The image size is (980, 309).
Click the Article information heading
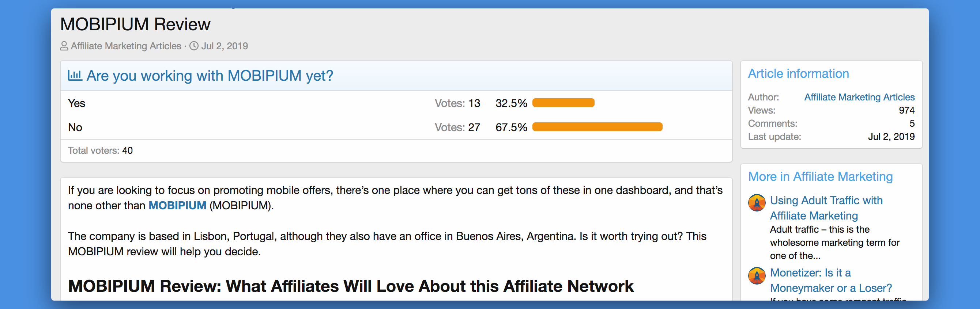tap(798, 73)
